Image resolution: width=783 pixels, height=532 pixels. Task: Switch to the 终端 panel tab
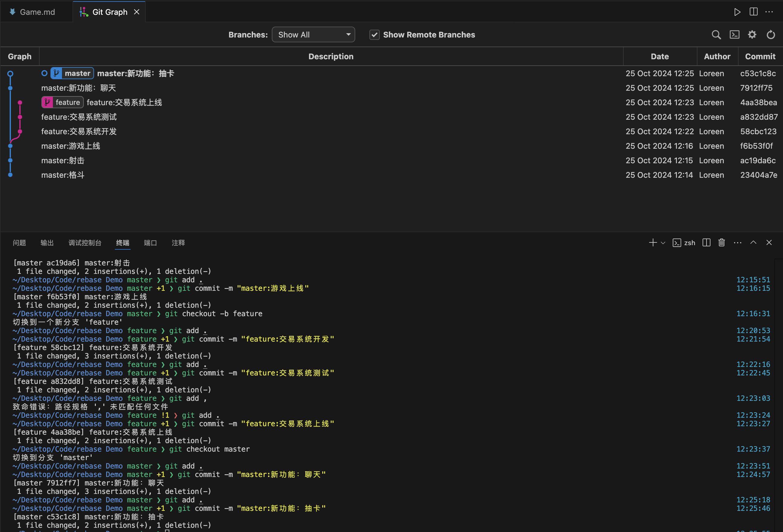click(x=123, y=243)
